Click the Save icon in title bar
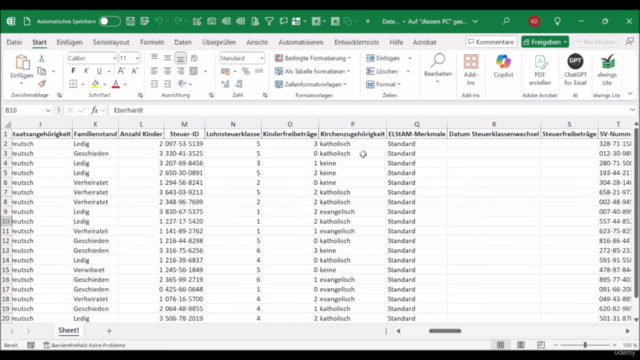The image size is (640, 360). point(130,21)
